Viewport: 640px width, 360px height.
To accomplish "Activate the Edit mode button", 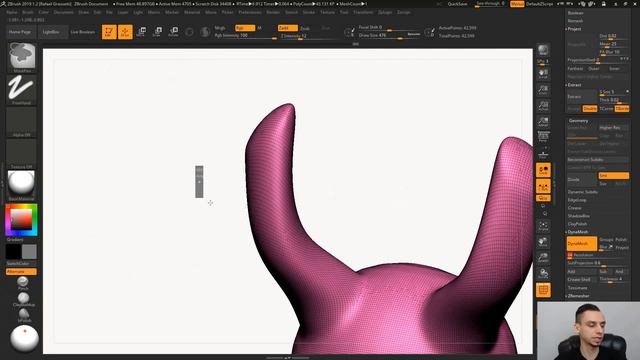I will (x=109, y=32).
